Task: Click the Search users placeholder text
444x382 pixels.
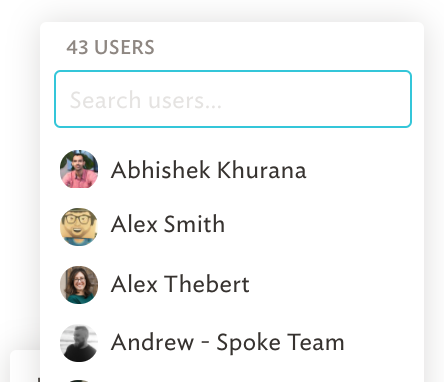Action: [146, 100]
